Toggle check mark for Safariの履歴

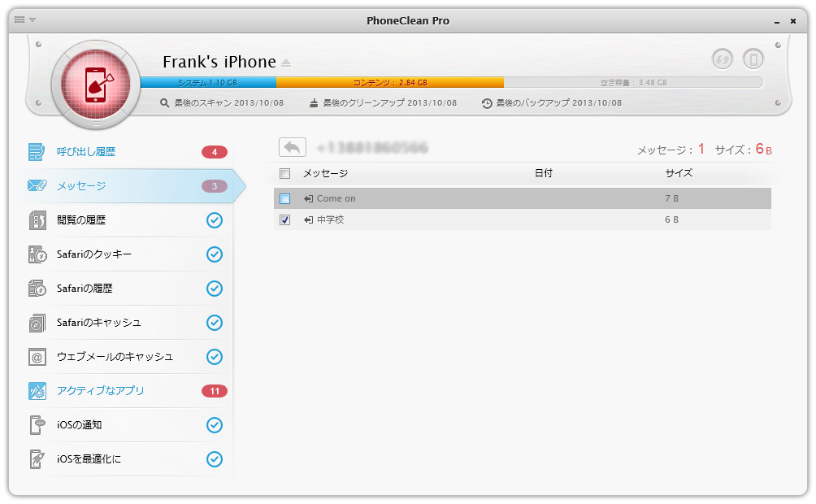[x=215, y=289]
